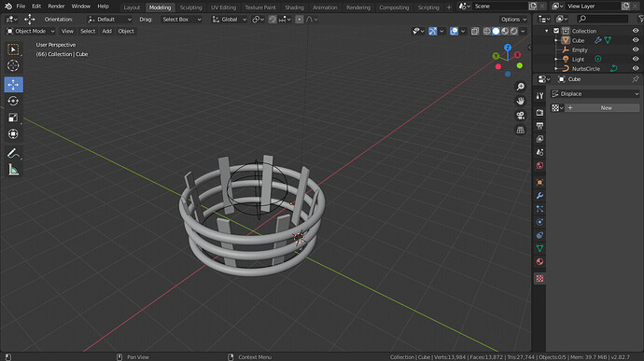Open the Object Mode dropdown
The height and width of the screenshot is (361, 644).
(30, 31)
